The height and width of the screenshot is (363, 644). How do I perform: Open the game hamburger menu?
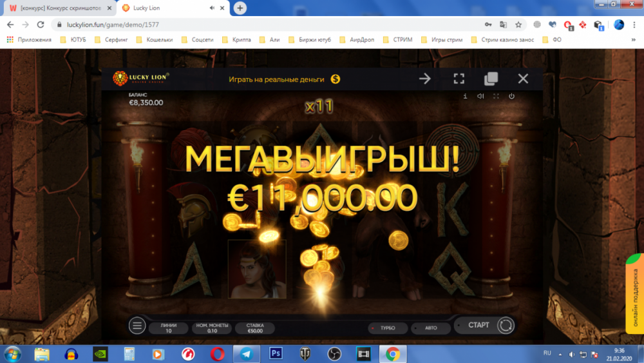(x=137, y=326)
